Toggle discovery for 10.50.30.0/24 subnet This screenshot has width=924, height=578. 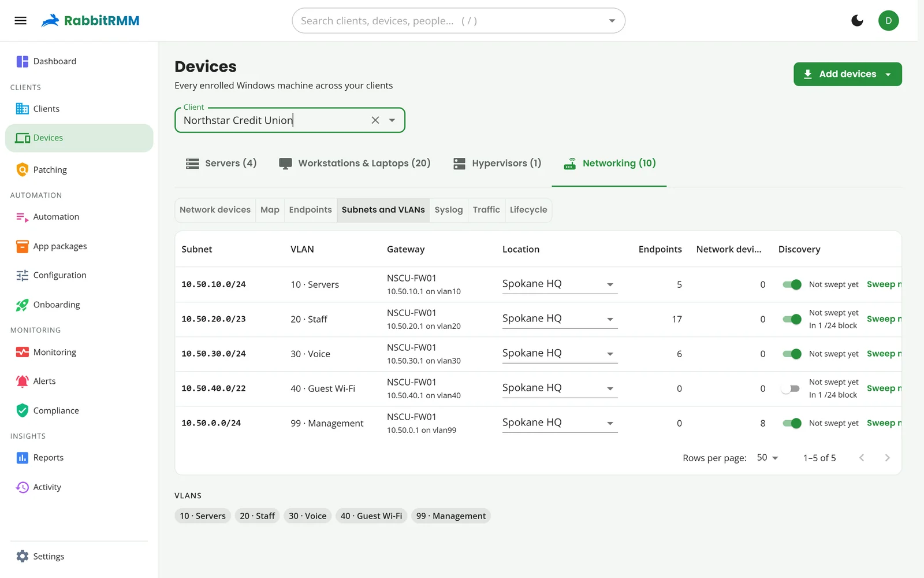click(x=792, y=354)
